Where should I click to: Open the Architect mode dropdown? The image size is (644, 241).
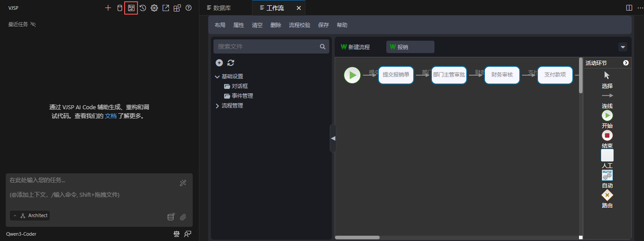(x=30, y=216)
